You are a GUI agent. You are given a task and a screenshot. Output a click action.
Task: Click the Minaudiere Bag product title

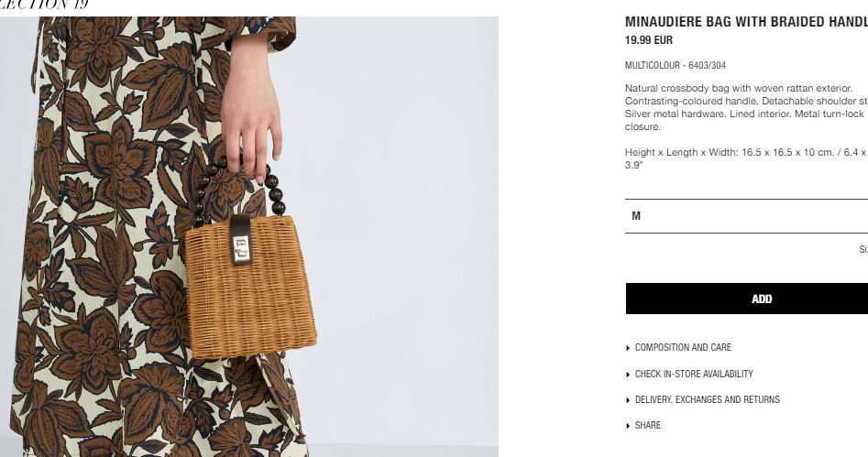tap(746, 22)
